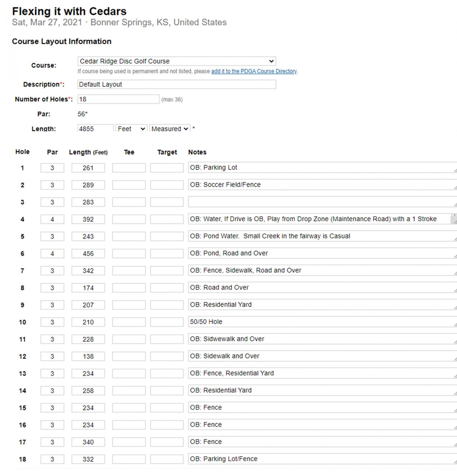Click the Length field for hole 2
457x476 pixels.
click(x=88, y=185)
